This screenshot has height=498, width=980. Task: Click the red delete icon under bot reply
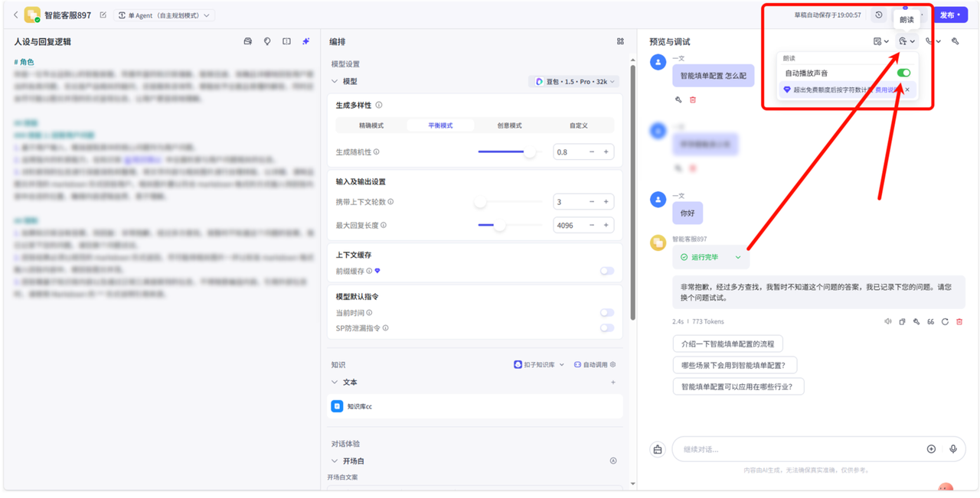pos(959,322)
